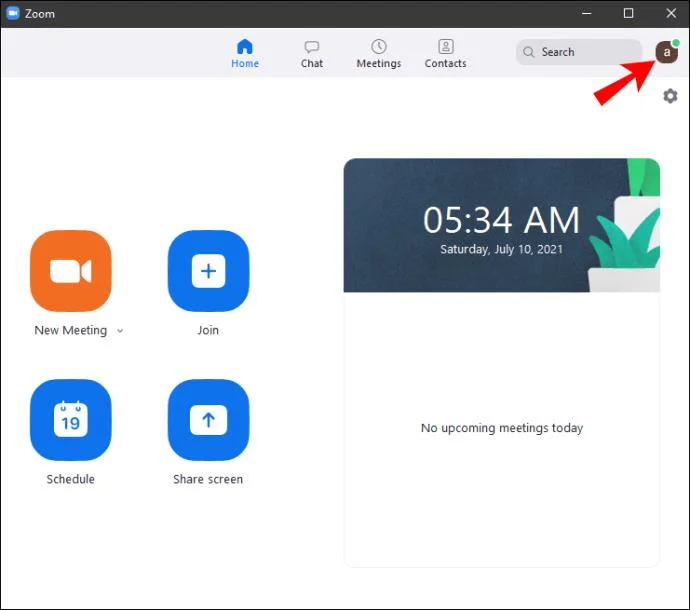Click the Zoom logo in the title bar
The width and height of the screenshot is (690, 610).
[x=13, y=13]
